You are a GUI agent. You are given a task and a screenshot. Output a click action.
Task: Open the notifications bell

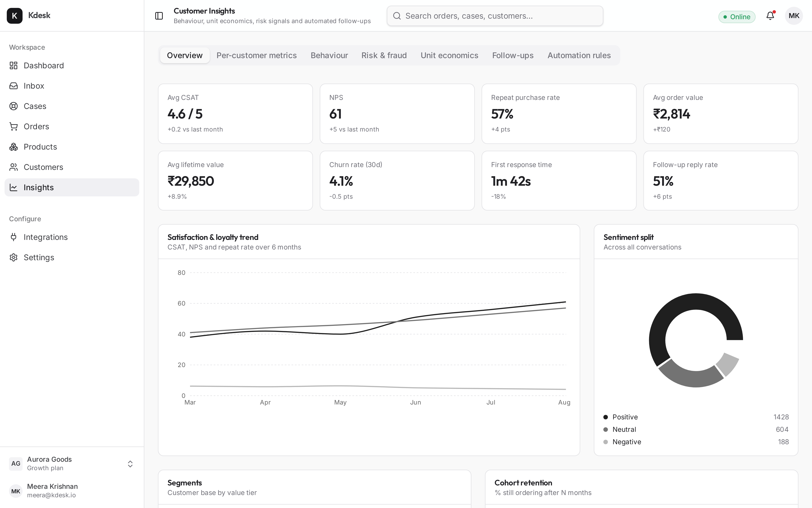(770, 16)
